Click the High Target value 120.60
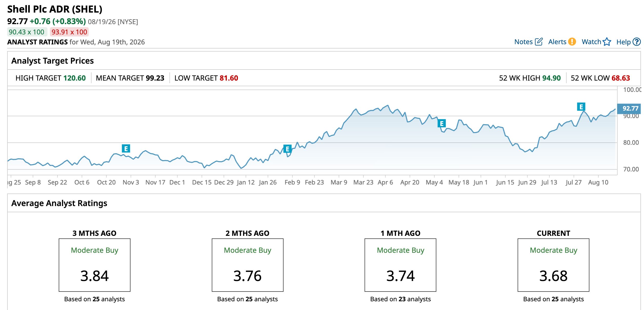644x310 pixels. point(75,78)
